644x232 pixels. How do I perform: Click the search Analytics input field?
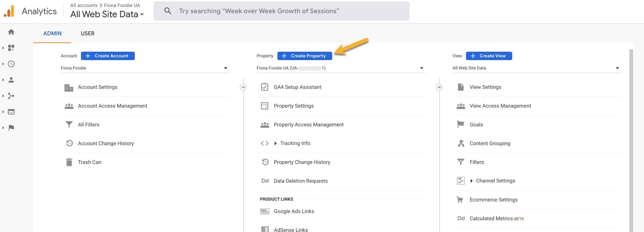(x=281, y=11)
